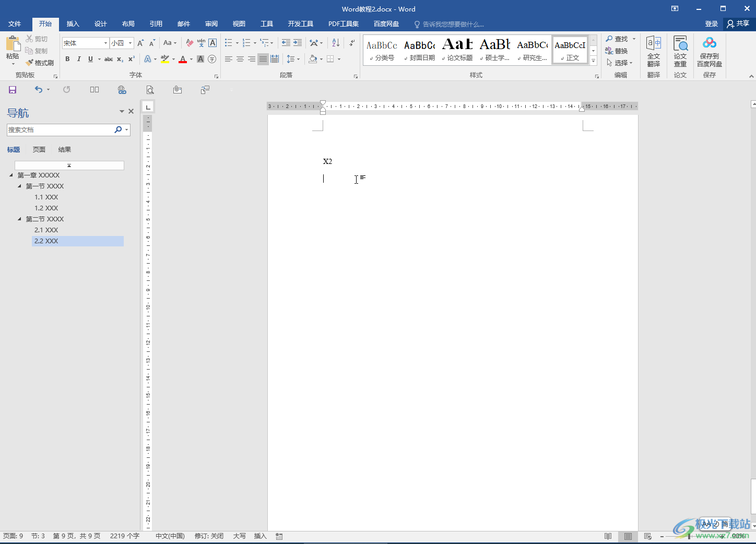This screenshot has width=756, height=544.
Task: Toggle italic formatting
Action: point(79,59)
